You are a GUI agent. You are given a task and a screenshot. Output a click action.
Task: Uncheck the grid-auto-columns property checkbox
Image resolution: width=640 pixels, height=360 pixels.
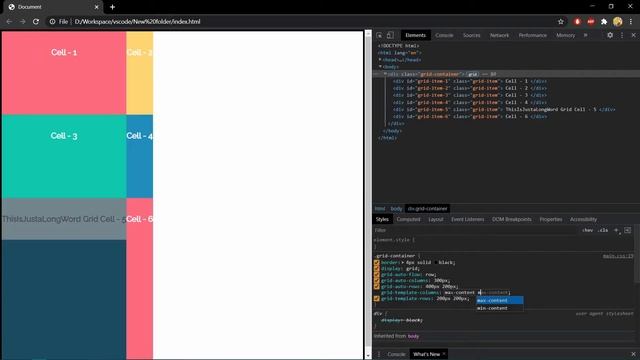[377, 281]
